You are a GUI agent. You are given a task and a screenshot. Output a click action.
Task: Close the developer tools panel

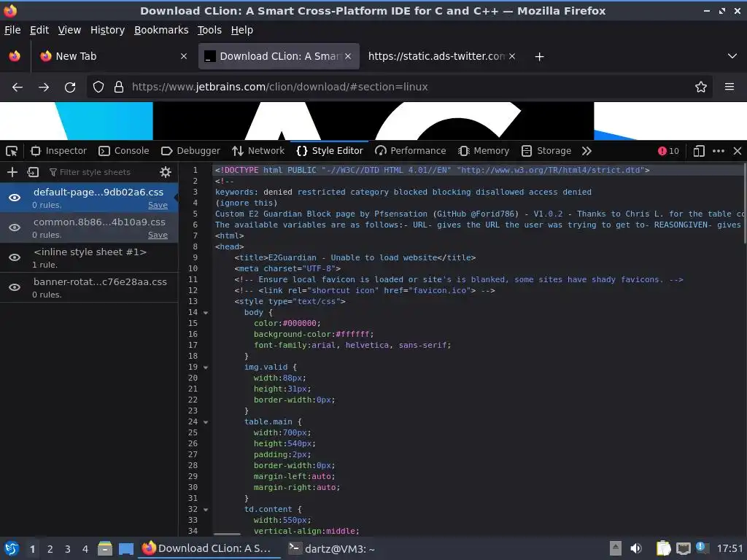click(738, 151)
